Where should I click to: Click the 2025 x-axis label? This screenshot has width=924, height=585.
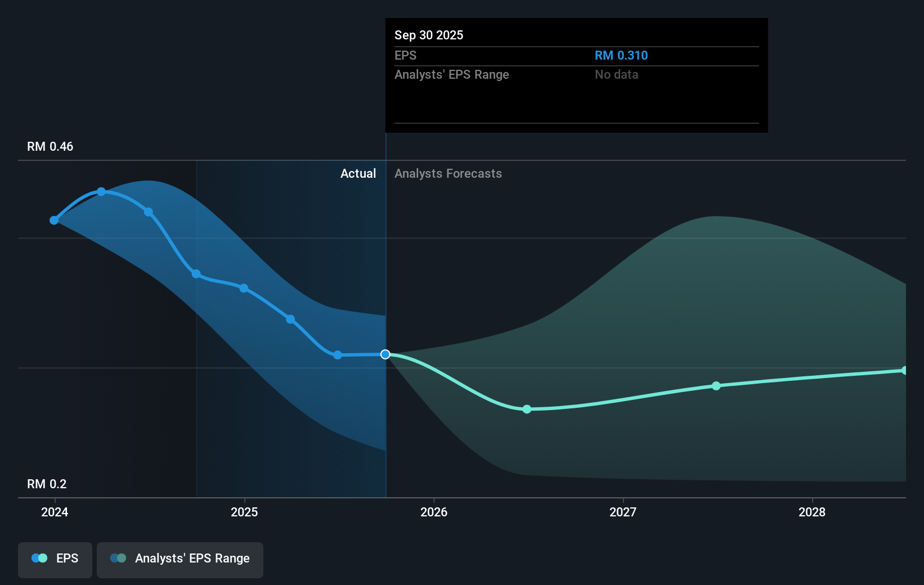(244, 512)
